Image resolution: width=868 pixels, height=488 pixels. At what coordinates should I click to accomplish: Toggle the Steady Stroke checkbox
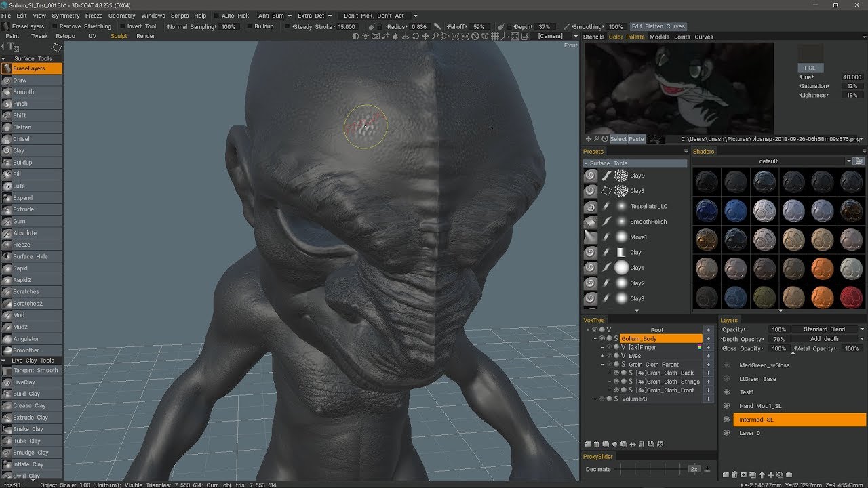288,26
